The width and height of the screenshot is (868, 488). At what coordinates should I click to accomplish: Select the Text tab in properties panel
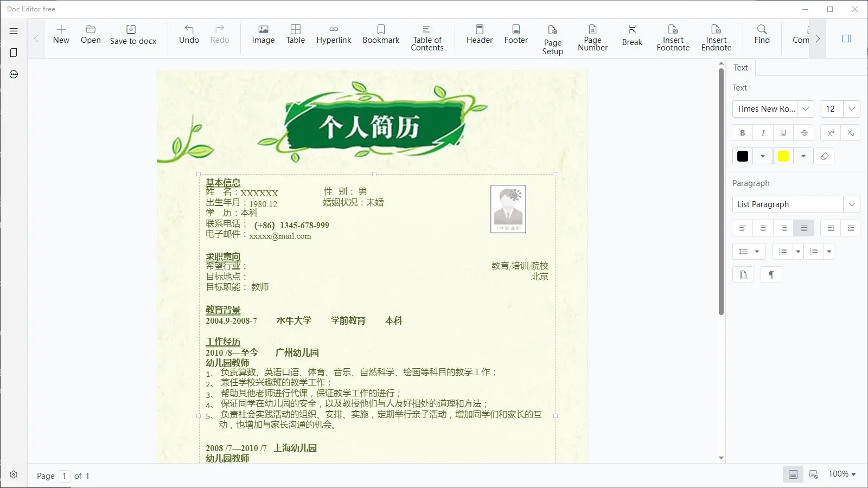[x=741, y=68]
